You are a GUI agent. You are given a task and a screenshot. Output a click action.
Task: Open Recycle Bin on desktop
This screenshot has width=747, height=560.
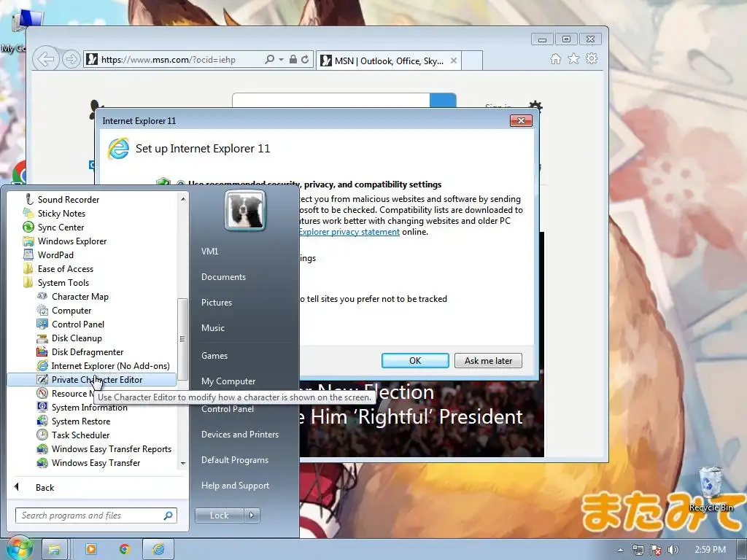click(x=711, y=489)
